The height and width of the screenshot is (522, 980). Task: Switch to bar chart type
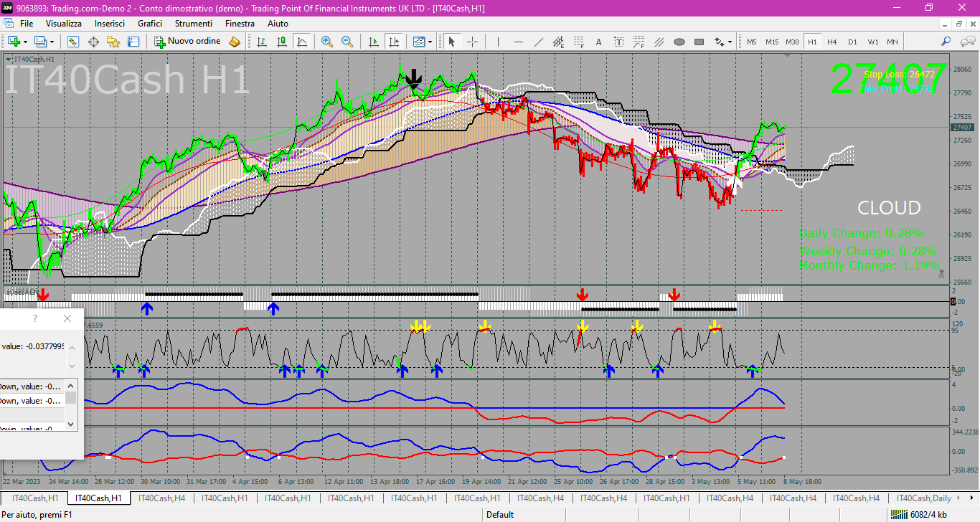(x=262, y=42)
